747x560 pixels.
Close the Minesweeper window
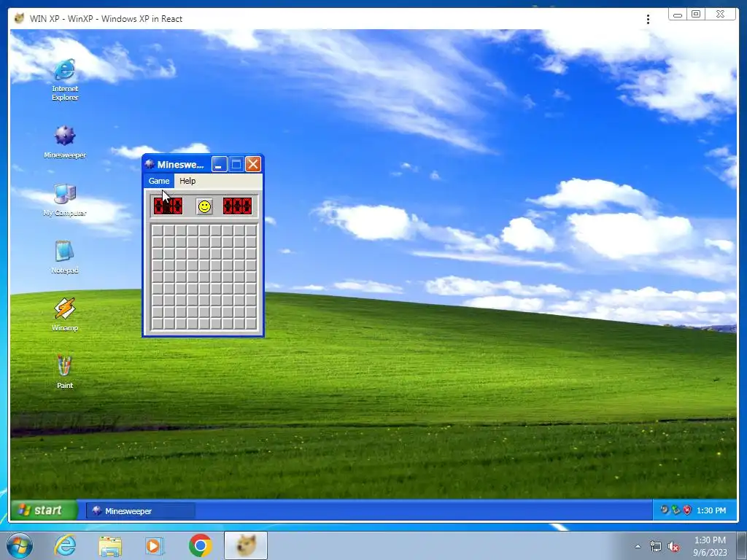253,164
